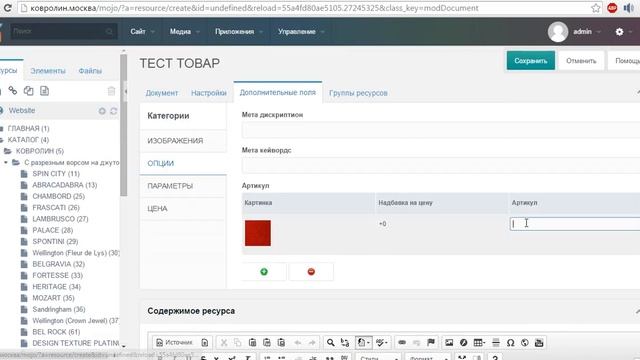
Task: Remove the Артикул row with the red minus
Action: 311,271
